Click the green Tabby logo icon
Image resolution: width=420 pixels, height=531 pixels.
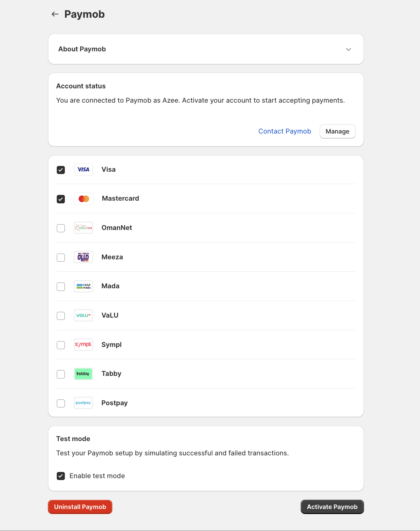pyautogui.click(x=83, y=374)
